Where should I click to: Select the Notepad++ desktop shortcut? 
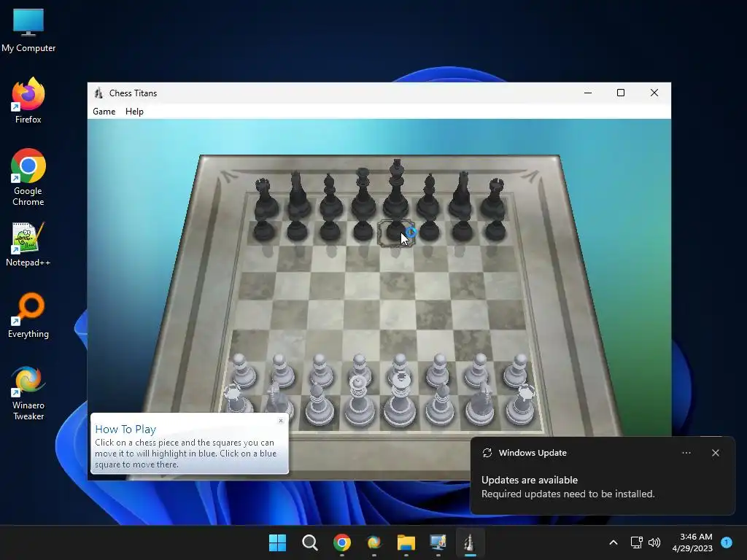[x=28, y=244]
